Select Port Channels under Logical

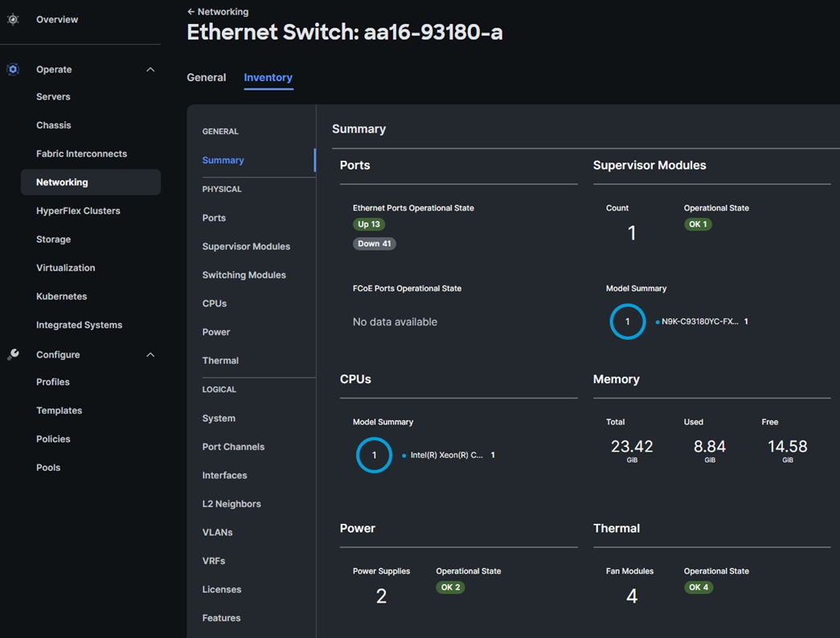(233, 447)
